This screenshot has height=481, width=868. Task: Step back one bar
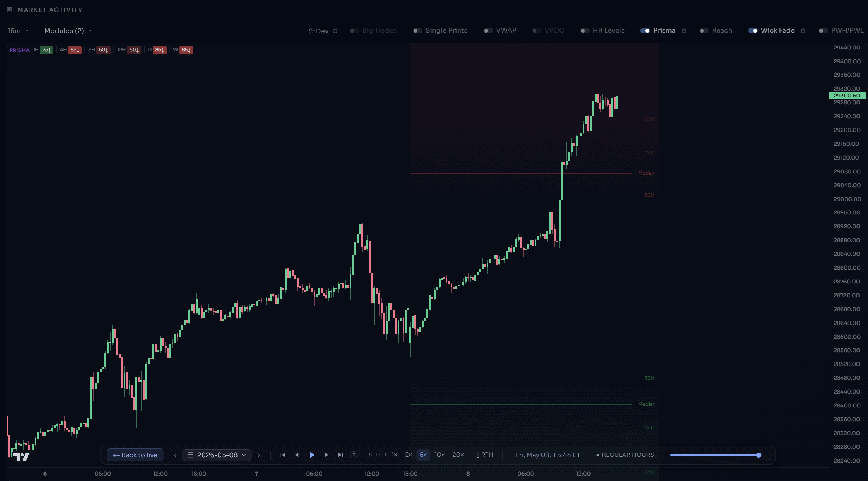[297, 455]
